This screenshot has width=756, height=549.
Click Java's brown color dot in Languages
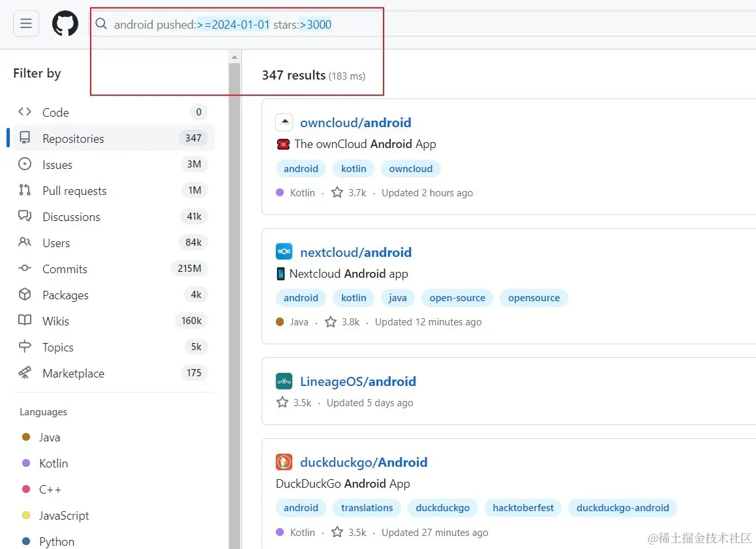point(26,437)
